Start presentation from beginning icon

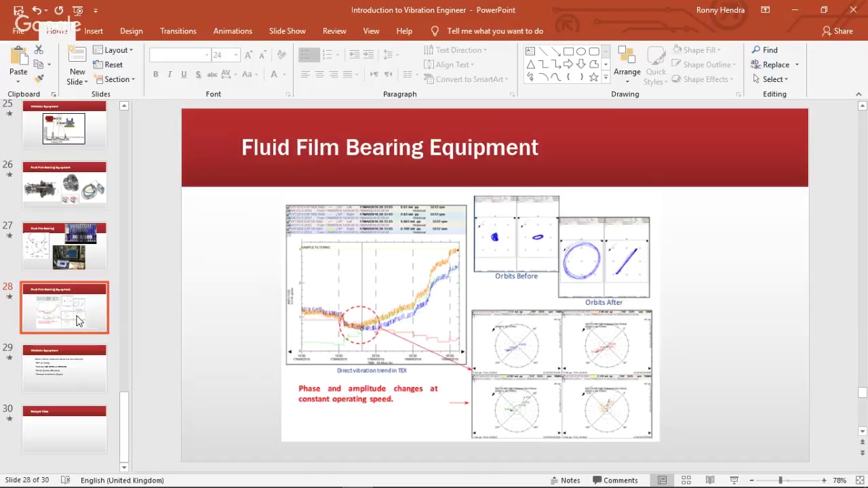click(x=79, y=10)
